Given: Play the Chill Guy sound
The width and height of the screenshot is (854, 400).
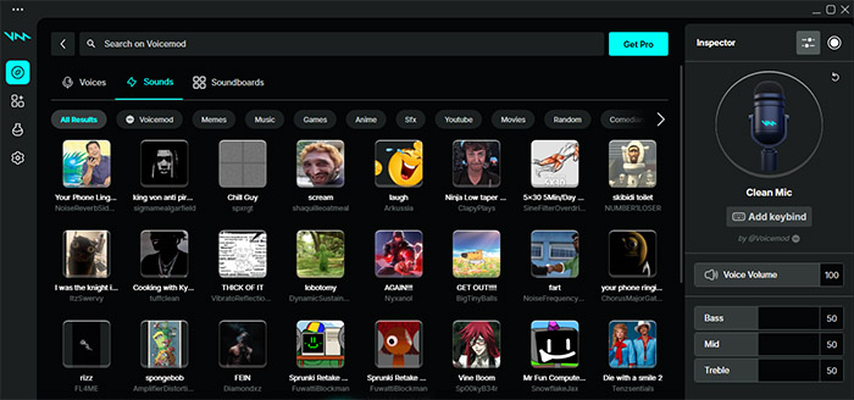Looking at the screenshot, I should pos(242,163).
